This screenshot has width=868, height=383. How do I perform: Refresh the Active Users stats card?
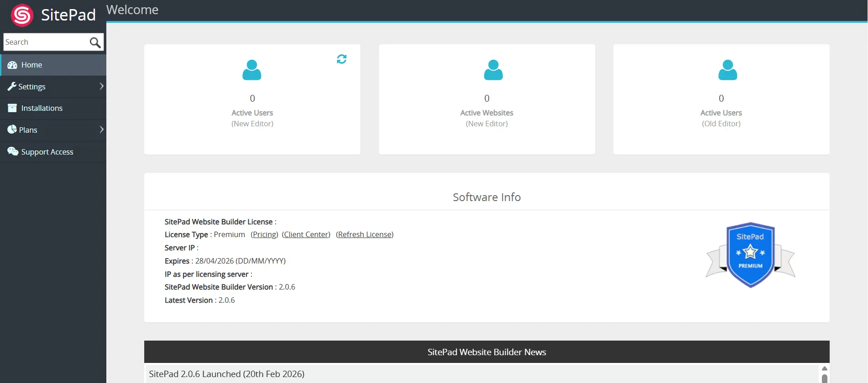click(341, 59)
